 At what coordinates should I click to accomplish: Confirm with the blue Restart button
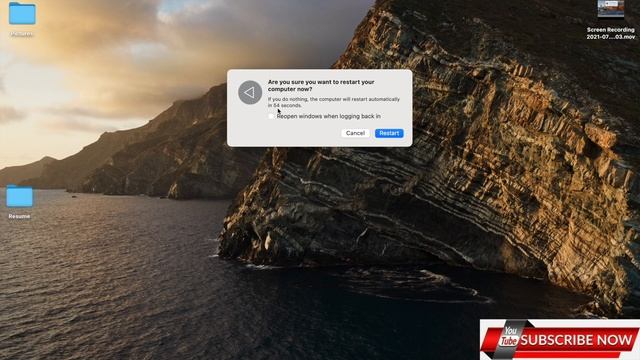389,133
